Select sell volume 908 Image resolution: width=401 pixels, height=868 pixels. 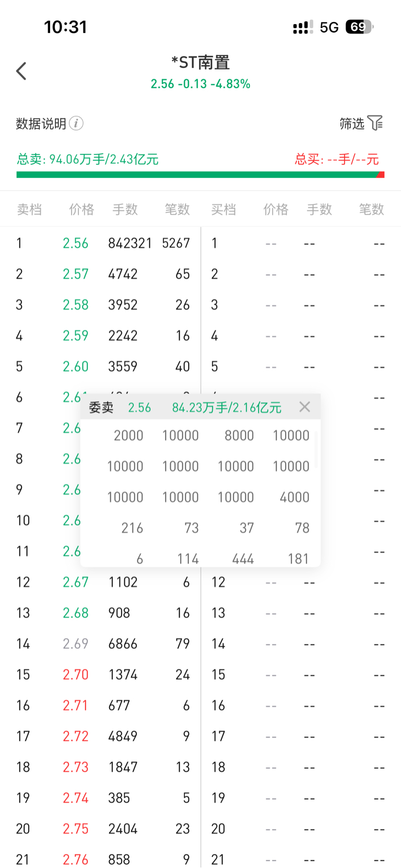[x=119, y=613]
